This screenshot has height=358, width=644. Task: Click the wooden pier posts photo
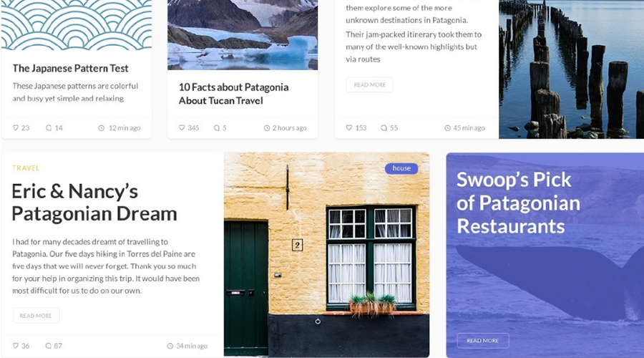(571, 69)
